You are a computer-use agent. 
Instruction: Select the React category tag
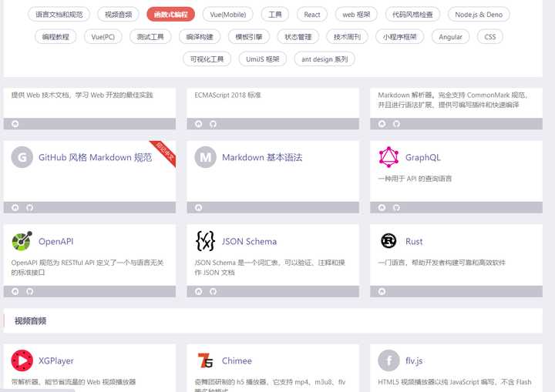(312, 15)
